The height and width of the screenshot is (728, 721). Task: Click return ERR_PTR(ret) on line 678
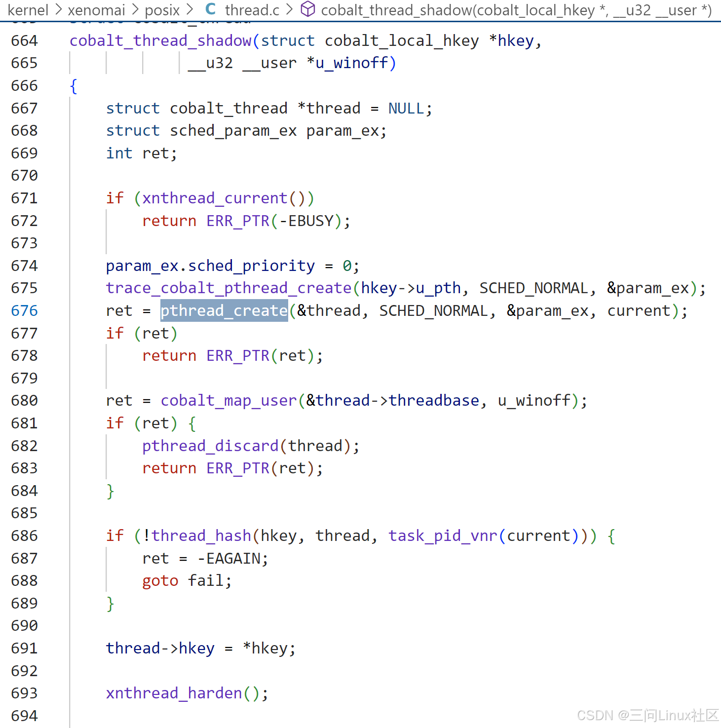[228, 355]
